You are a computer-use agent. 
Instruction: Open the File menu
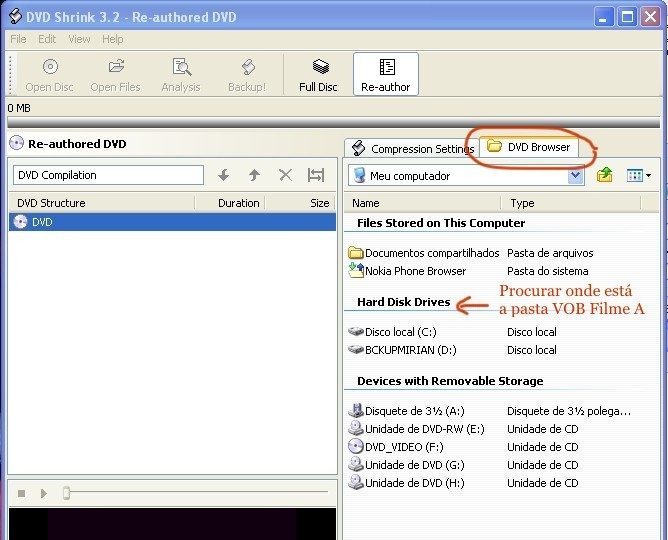(18, 39)
